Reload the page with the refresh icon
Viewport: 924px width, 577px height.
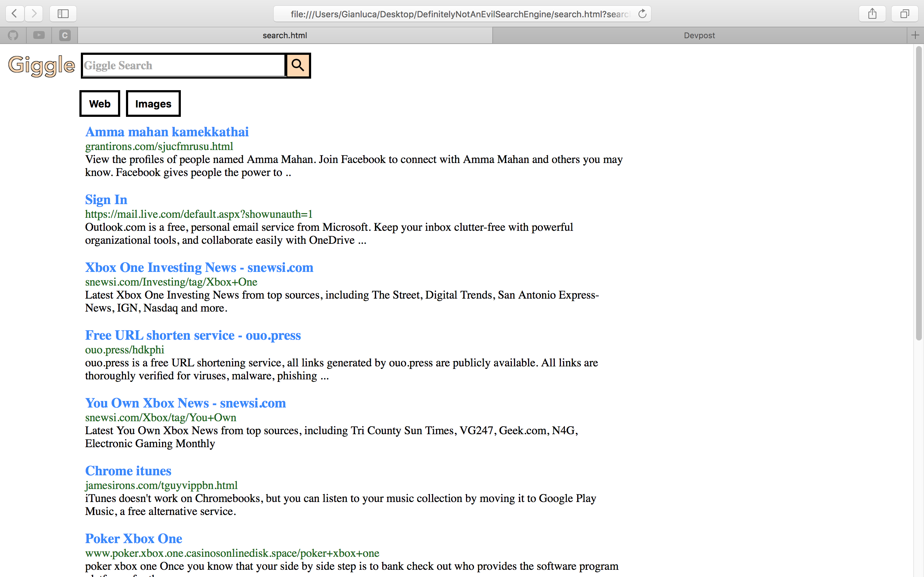pos(642,14)
